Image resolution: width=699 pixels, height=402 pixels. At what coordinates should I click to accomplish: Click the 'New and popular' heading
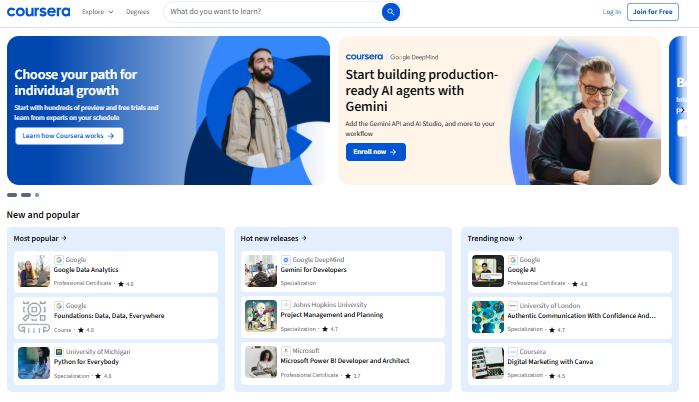(43, 215)
